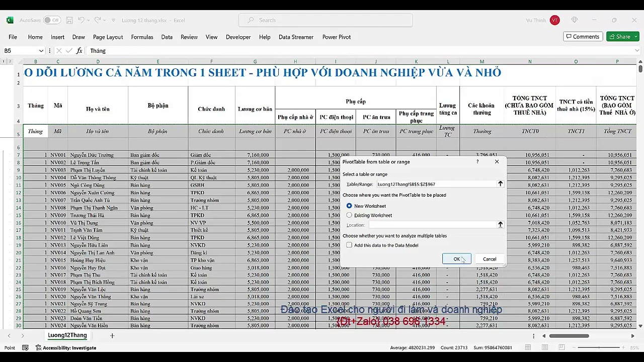Viewport: 644px width, 362px height.
Task: Expand the formula bar chevron
Action: [637, 51]
